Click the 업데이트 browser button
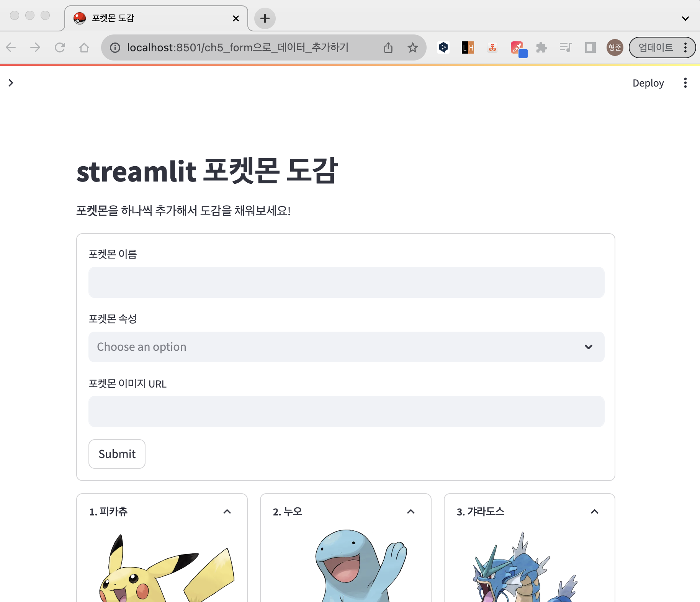This screenshot has height=602, width=700. click(656, 47)
